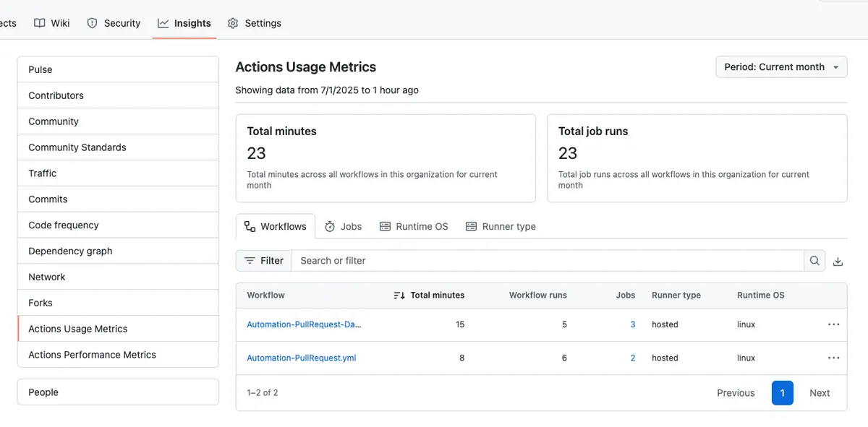Click the Next page button
Screen dimensions: 868x427
(x=819, y=393)
